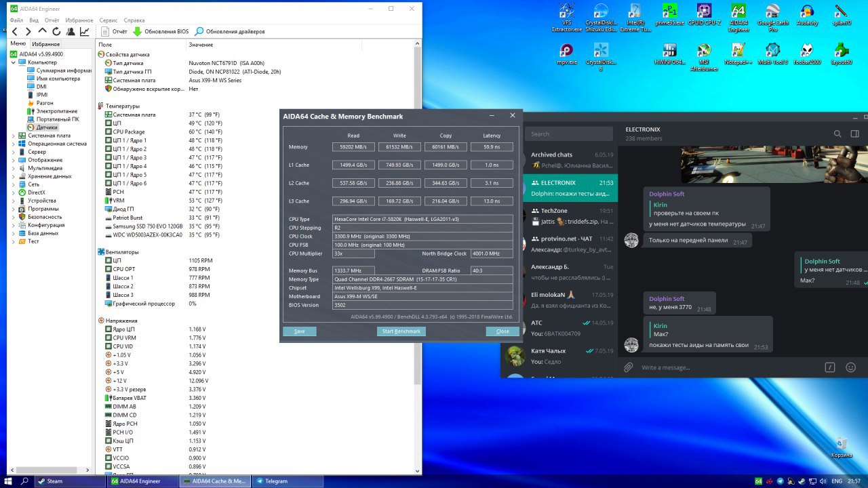
Task: Open the Справка menu
Action: (134, 20)
